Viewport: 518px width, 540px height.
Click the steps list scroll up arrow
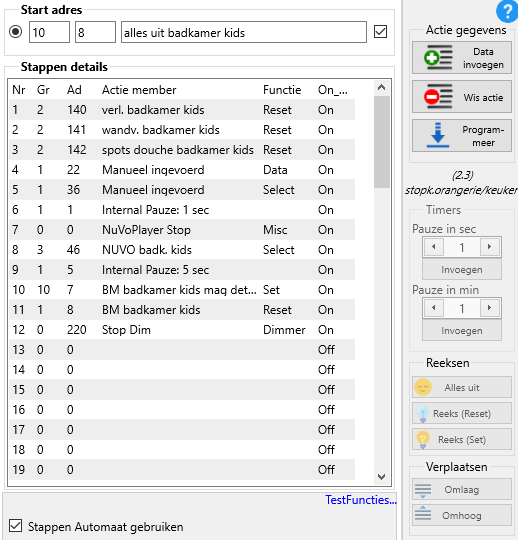coord(382,87)
